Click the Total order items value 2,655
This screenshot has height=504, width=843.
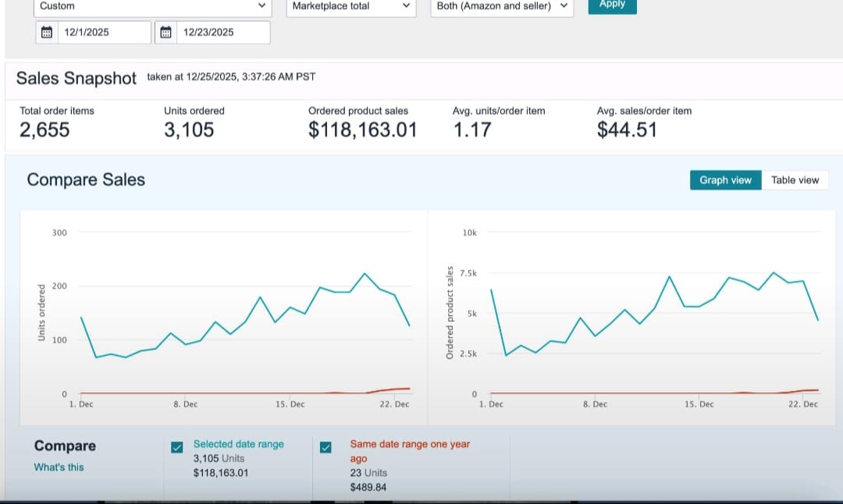point(44,130)
